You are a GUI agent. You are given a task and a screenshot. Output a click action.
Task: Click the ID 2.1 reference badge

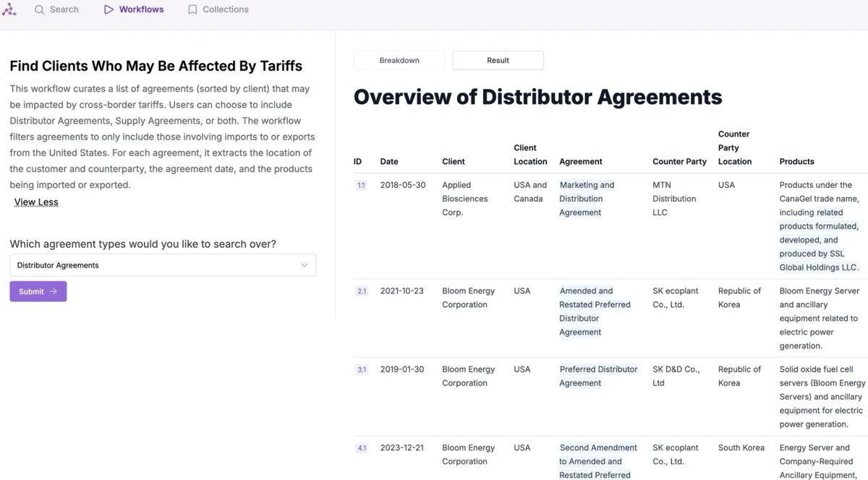(362, 291)
